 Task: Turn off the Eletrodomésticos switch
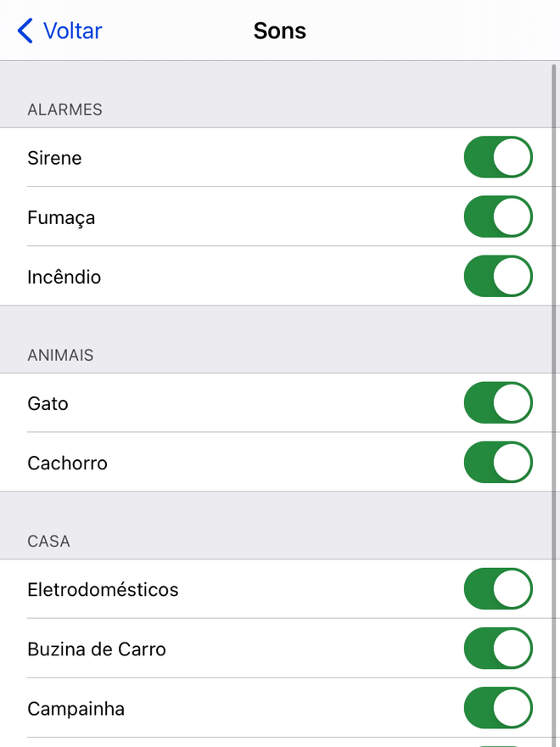click(x=498, y=589)
